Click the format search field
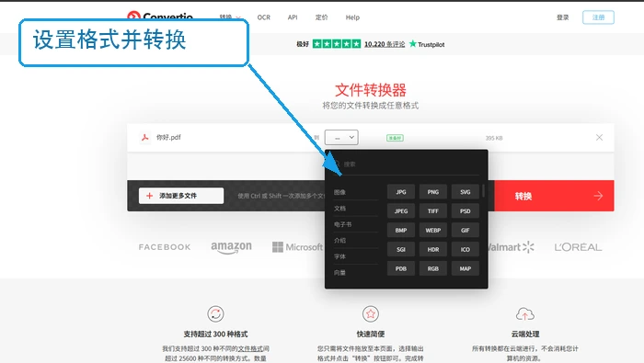 tap(407, 164)
